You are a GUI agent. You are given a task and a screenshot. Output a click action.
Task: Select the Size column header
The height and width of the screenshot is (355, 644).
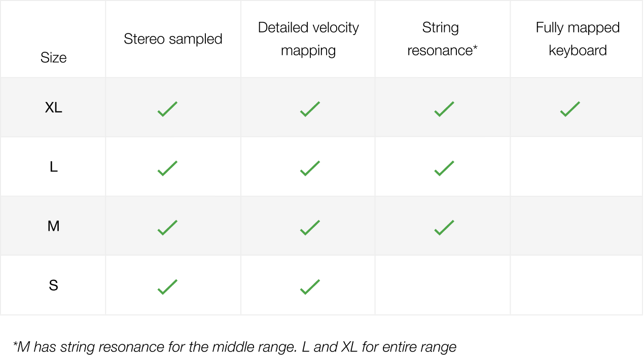[53, 58]
